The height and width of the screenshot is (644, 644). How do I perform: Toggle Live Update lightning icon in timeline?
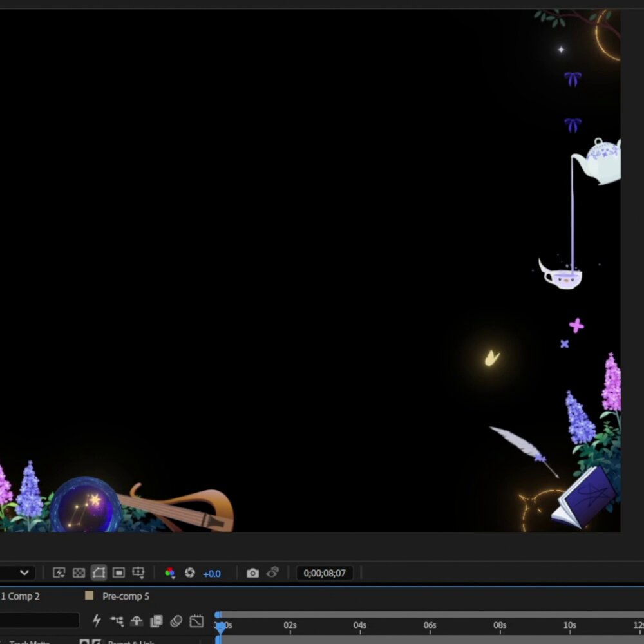97,621
